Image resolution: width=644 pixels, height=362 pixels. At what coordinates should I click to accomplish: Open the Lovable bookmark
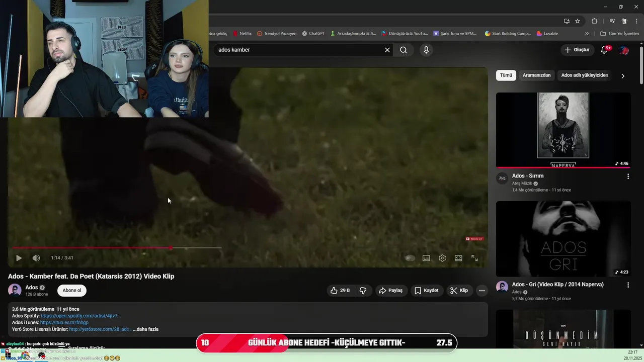547,34
